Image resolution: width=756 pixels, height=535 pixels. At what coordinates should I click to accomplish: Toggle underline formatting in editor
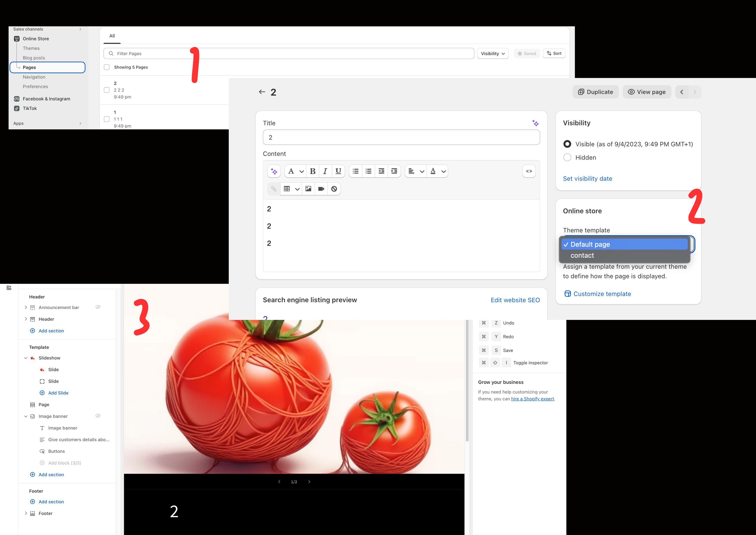(x=338, y=171)
